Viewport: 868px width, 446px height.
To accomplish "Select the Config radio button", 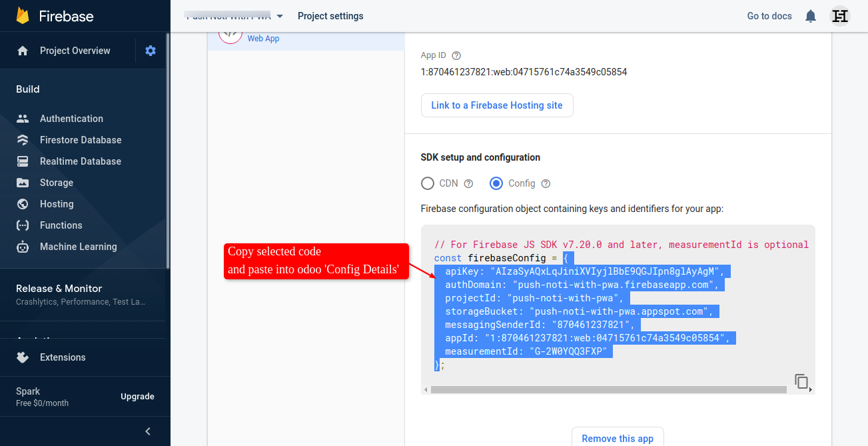I will pos(496,183).
